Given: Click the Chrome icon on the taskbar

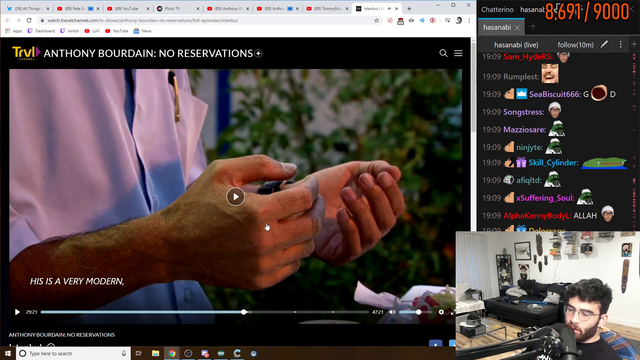Looking at the screenshot, I should [x=172, y=353].
